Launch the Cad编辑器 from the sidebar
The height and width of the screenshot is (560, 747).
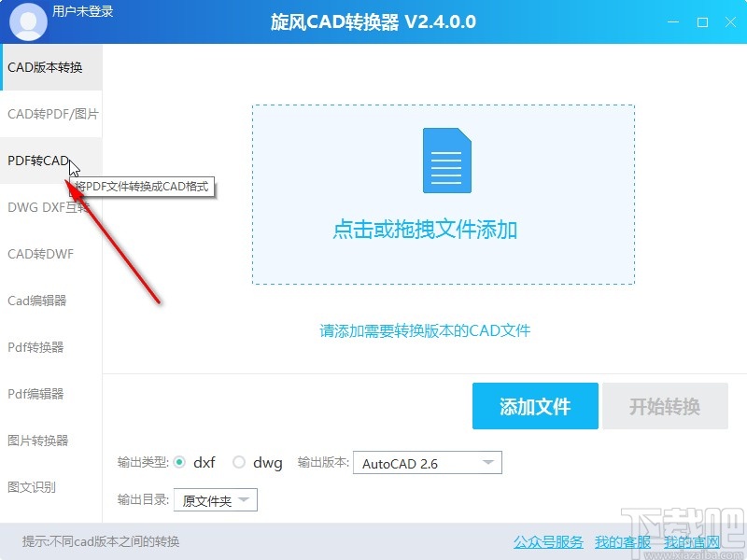[x=35, y=301]
